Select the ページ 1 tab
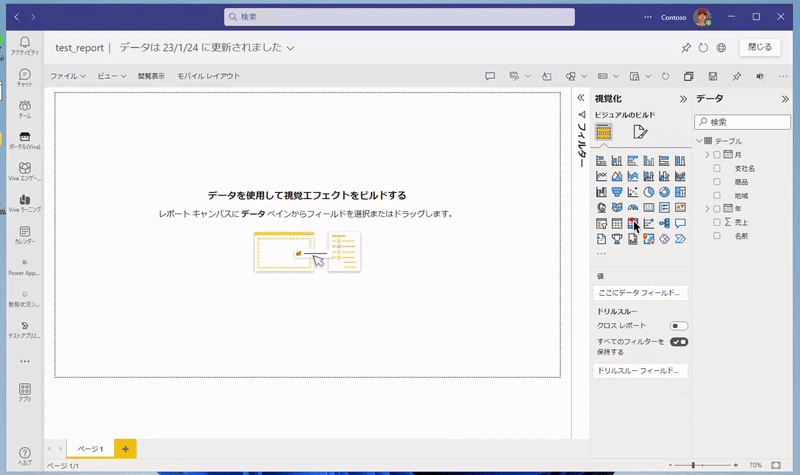Viewport: 800px width, 475px height. (90, 449)
